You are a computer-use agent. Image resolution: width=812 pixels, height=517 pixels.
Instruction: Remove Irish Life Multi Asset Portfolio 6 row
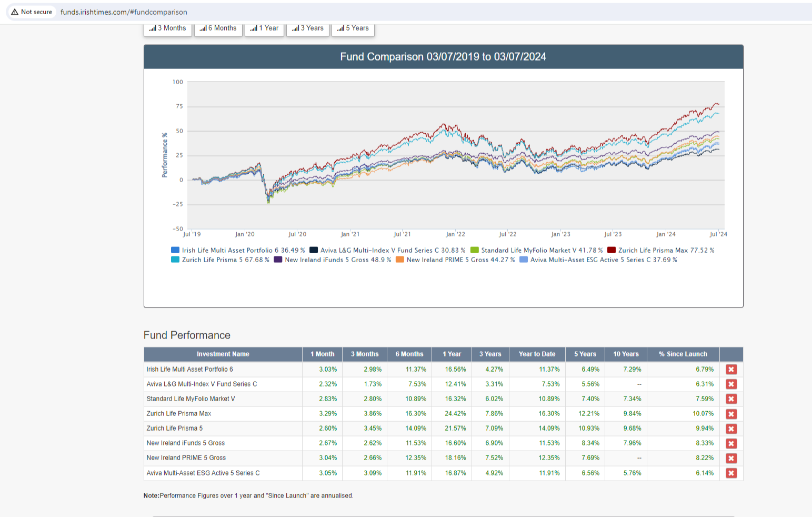coord(731,370)
